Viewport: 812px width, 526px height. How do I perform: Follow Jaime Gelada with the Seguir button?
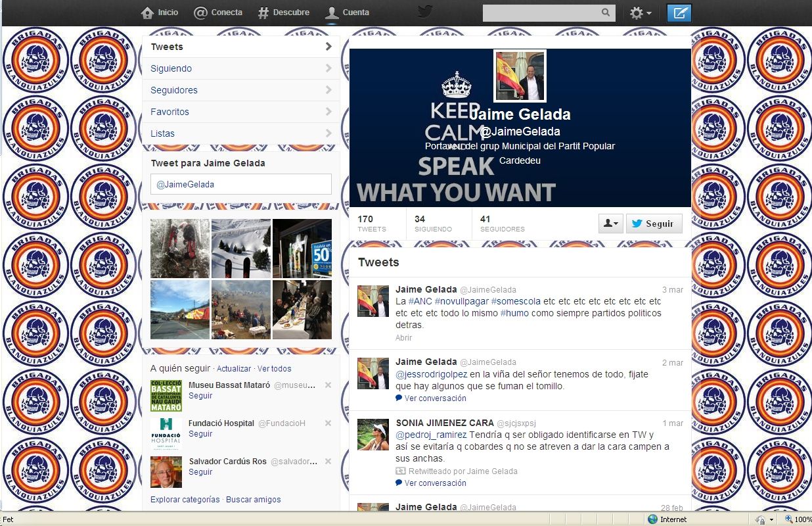pos(654,224)
